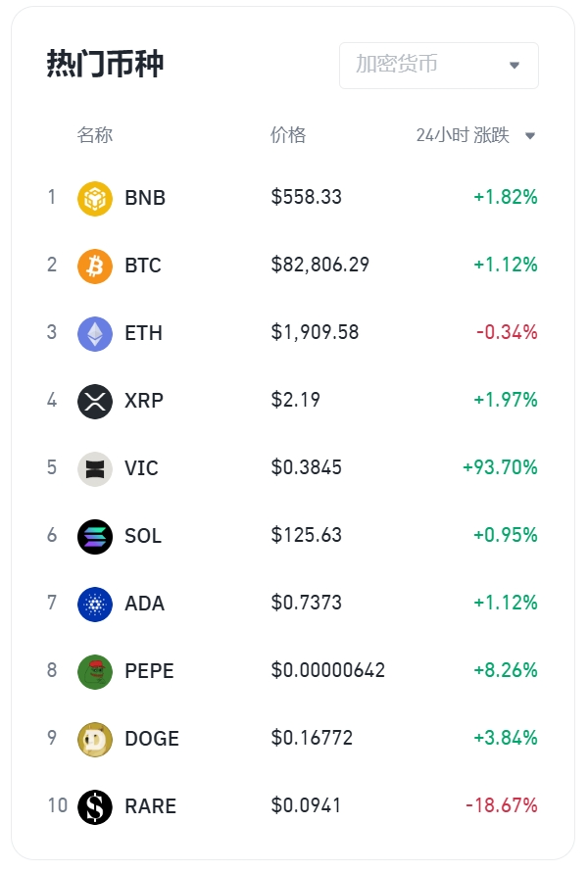Click the 热门币种 heading

pyautogui.click(x=105, y=64)
